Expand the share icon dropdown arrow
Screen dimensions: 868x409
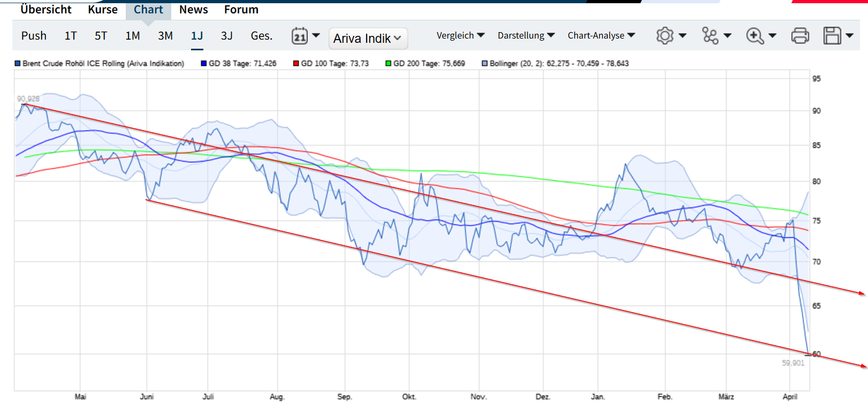727,36
